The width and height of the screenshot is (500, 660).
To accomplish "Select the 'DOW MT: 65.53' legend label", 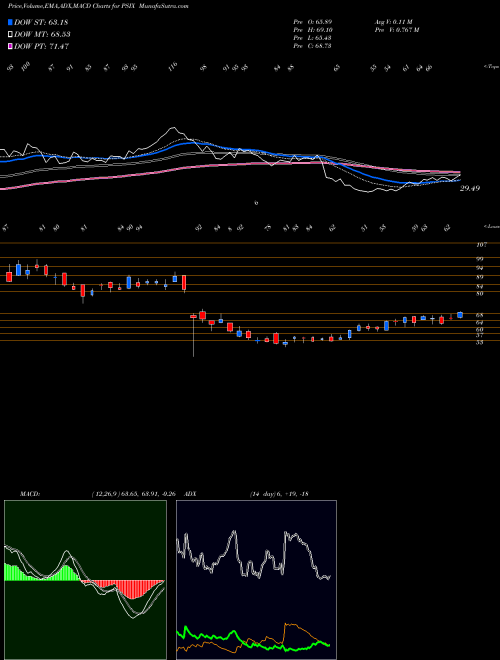I will 42,35.
